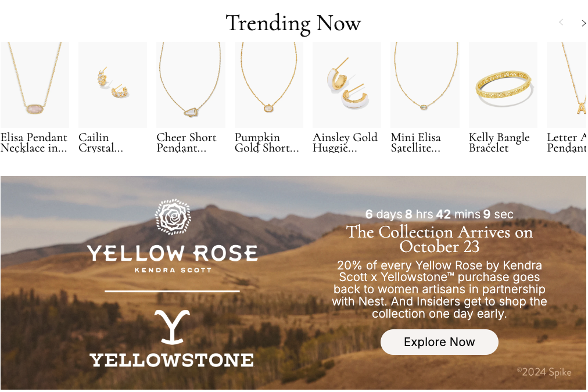Click the Ainsley Gold Huggie title link
Viewport: 588px width, 392px height.
coord(345,142)
